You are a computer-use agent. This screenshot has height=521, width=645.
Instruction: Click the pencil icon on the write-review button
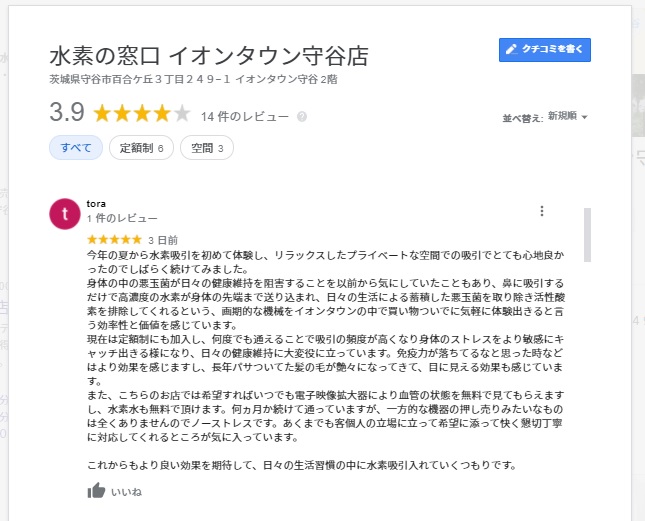coord(511,49)
